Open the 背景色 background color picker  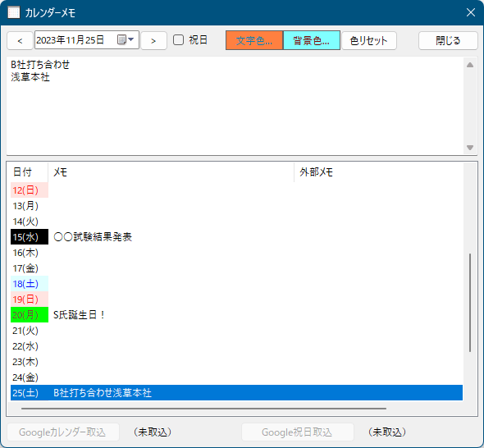(x=312, y=40)
